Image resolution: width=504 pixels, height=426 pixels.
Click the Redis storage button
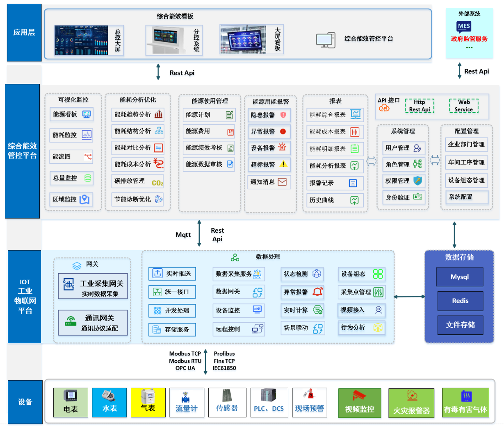[460, 301]
